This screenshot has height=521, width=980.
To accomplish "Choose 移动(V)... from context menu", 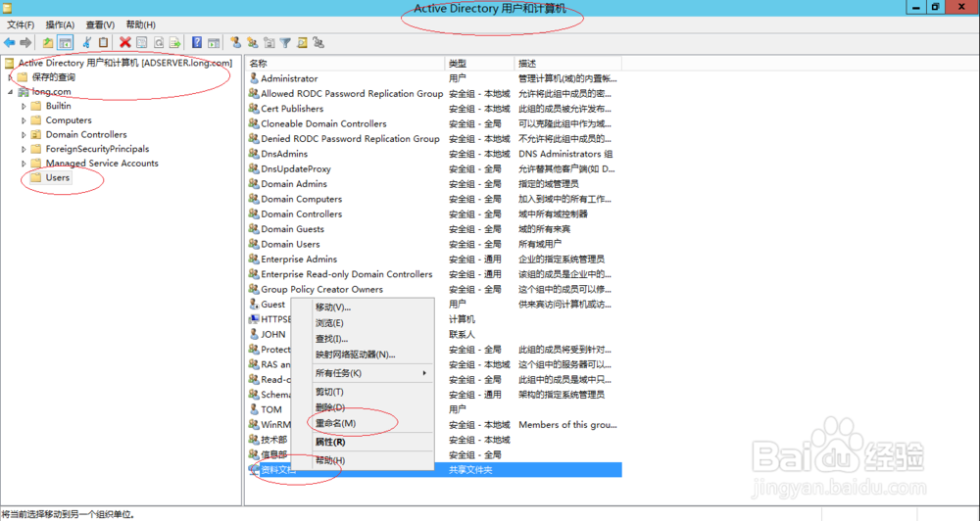I will (x=333, y=308).
